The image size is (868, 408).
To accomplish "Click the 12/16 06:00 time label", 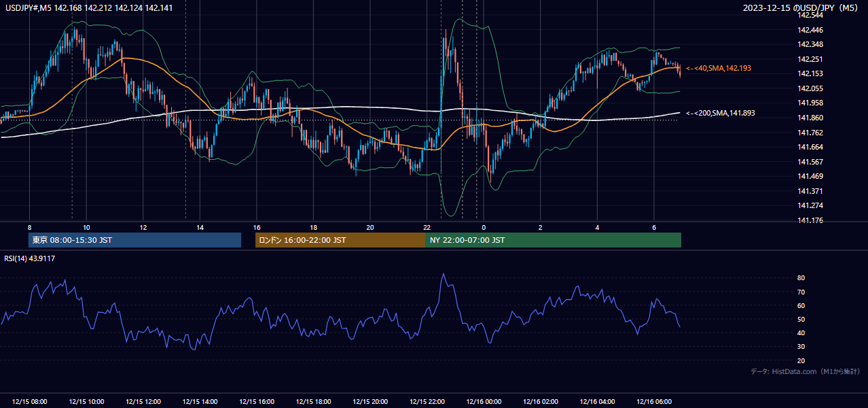I will (653, 402).
